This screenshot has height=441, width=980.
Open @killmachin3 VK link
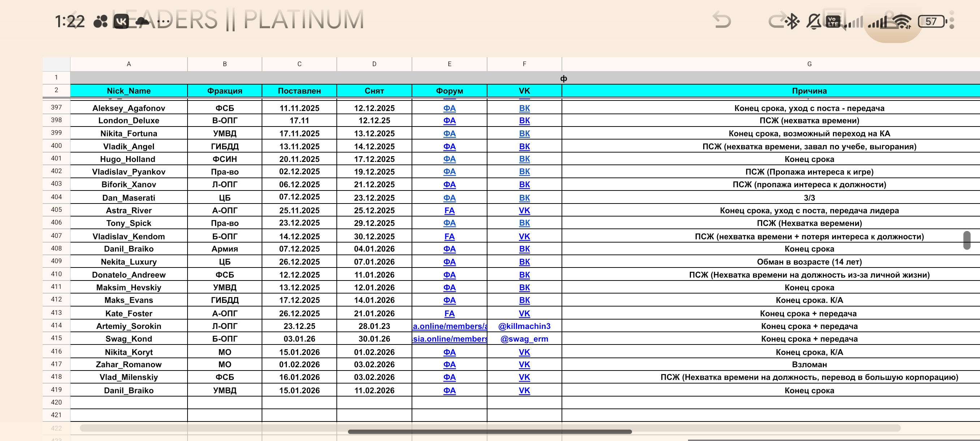click(524, 326)
